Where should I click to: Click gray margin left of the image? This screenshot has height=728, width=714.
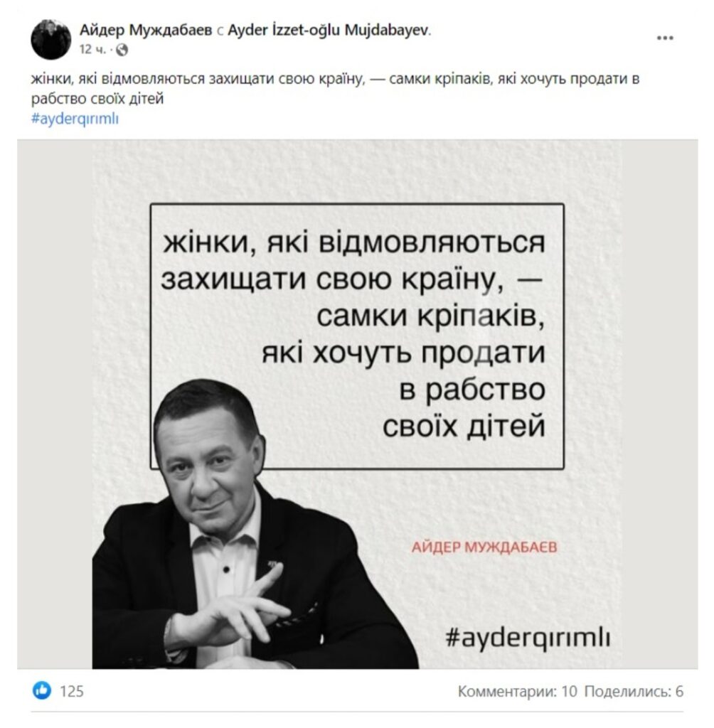point(55,404)
